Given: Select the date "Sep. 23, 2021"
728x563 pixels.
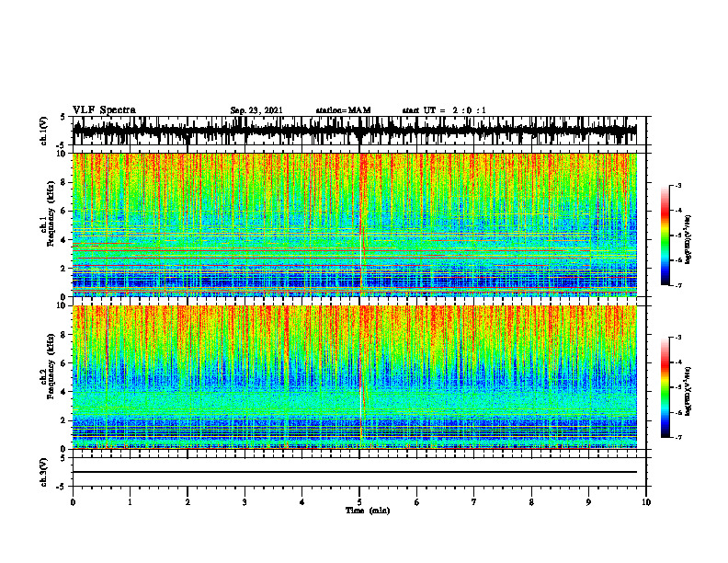Looking at the screenshot, I should (x=256, y=110).
